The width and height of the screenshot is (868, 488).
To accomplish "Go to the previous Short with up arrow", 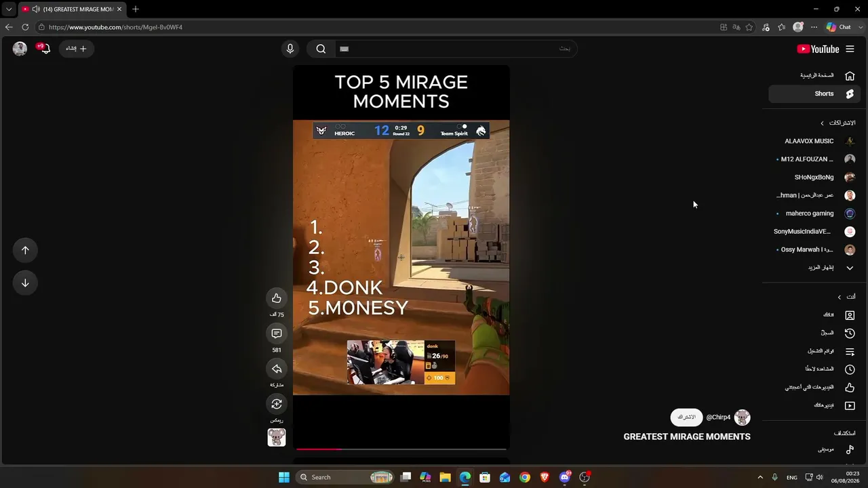I will click(x=25, y=250).
